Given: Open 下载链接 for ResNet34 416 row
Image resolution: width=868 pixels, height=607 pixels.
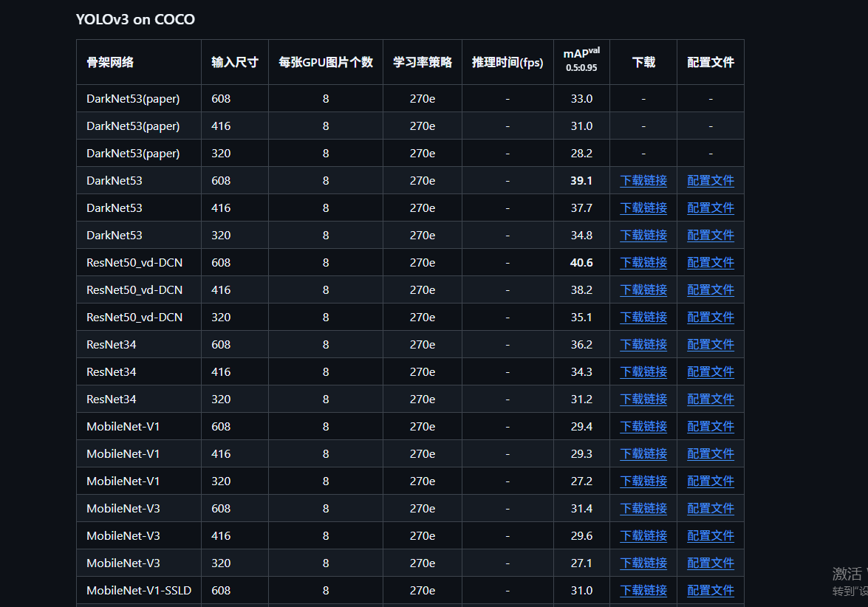Looking at the screenshot, I should [x=643, y=372].
